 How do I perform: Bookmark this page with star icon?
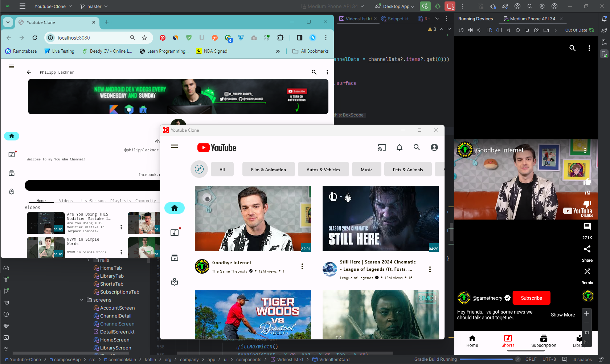[144, 38]
